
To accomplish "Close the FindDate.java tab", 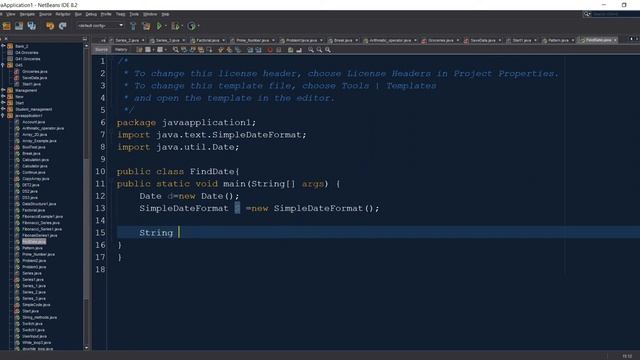I will 615,40.
